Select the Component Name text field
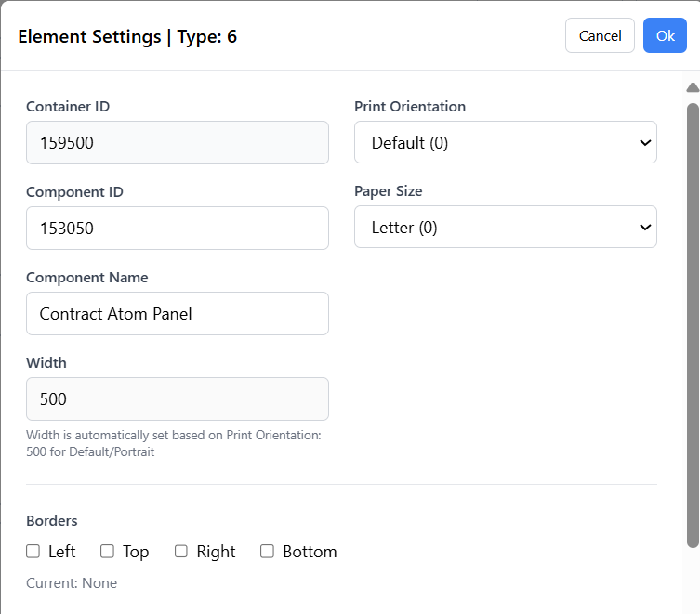Image resolution: width=700 pixels, height=614 pixels. [177, 313]
